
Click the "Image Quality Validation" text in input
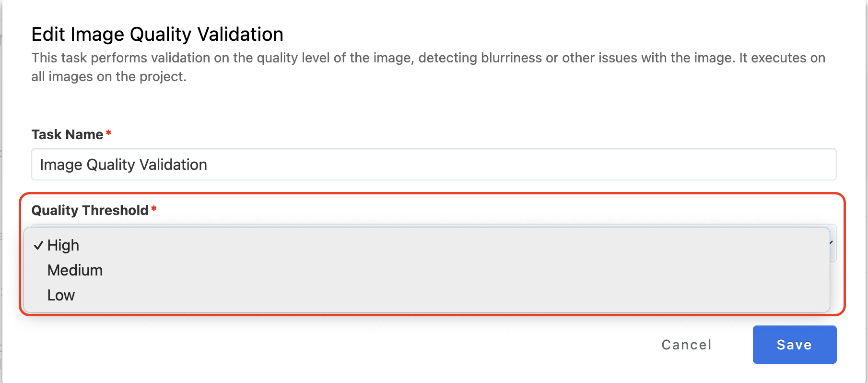[x=123, y=165]
